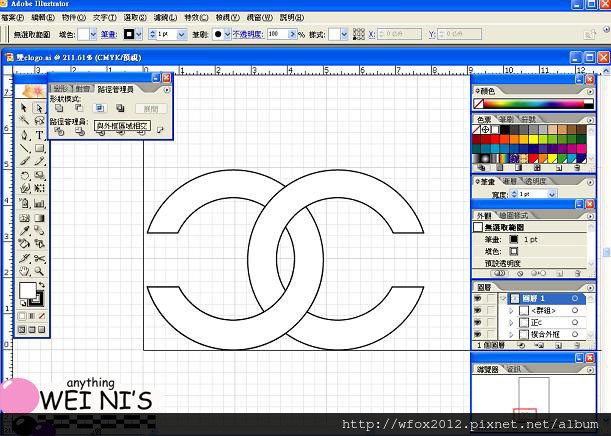Select the Paintbrush tool
611x436 pixels.
coord(24,162)
